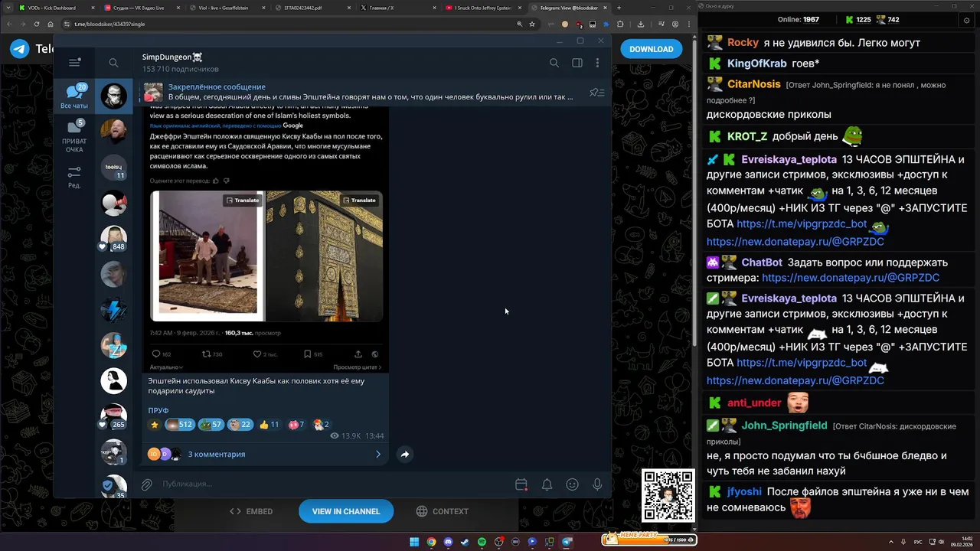Open the browser extensions puzzle icon
The image size is (980, 551).
(619, 24)
